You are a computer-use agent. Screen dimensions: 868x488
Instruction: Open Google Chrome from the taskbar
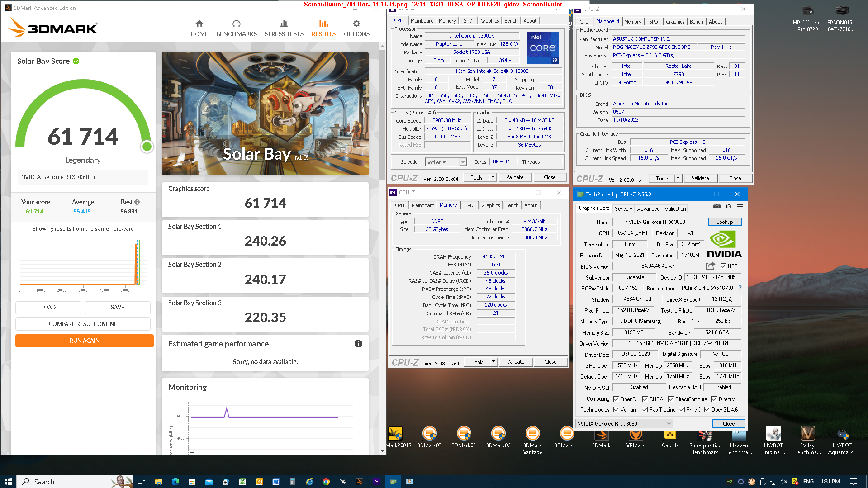pyautogui.click(x=326, y=482)
